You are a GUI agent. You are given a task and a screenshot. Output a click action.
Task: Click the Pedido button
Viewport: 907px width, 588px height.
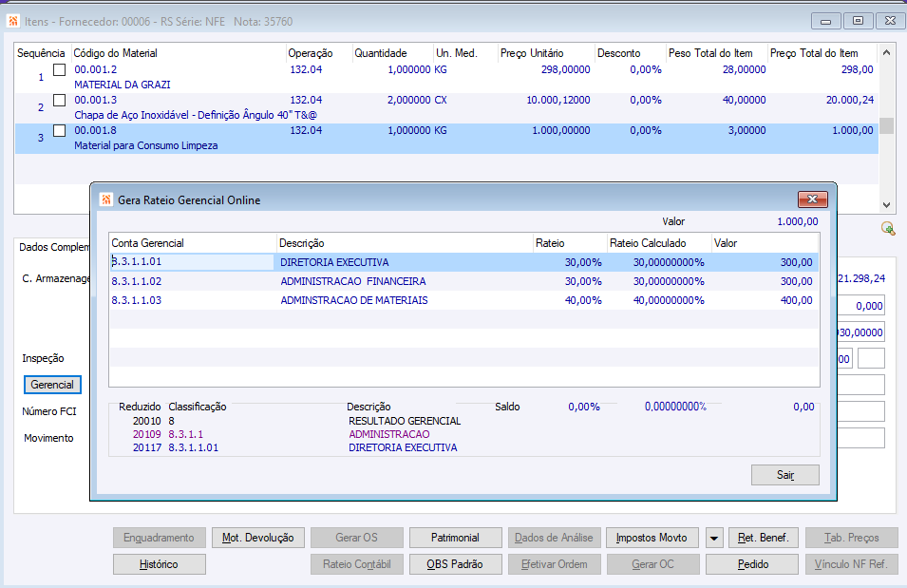click(752, 564)
